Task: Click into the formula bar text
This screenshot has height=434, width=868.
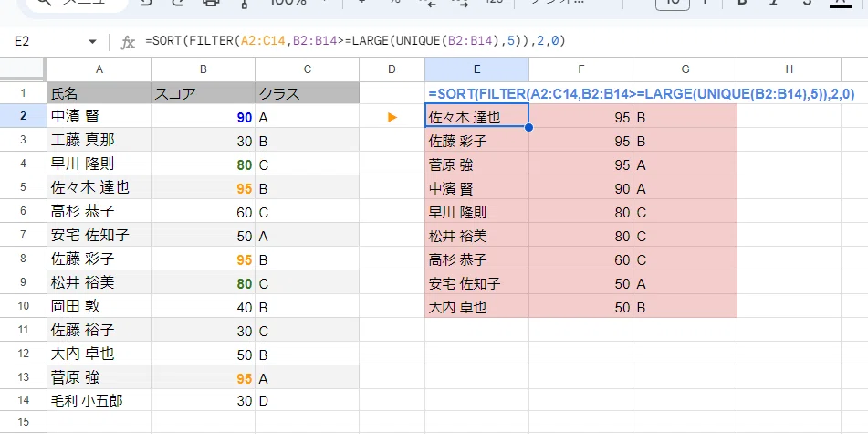Action: coord(354,41)
